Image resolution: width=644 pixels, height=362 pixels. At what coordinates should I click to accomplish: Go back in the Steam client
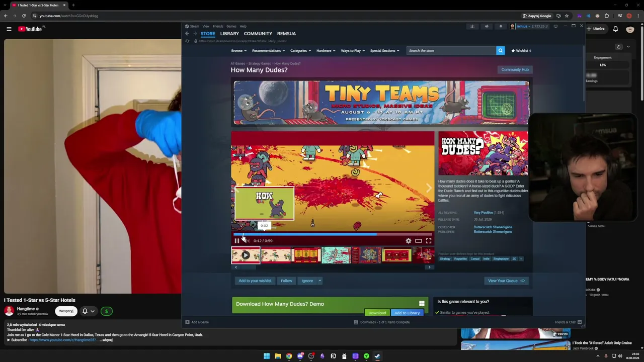coord(187,34)
